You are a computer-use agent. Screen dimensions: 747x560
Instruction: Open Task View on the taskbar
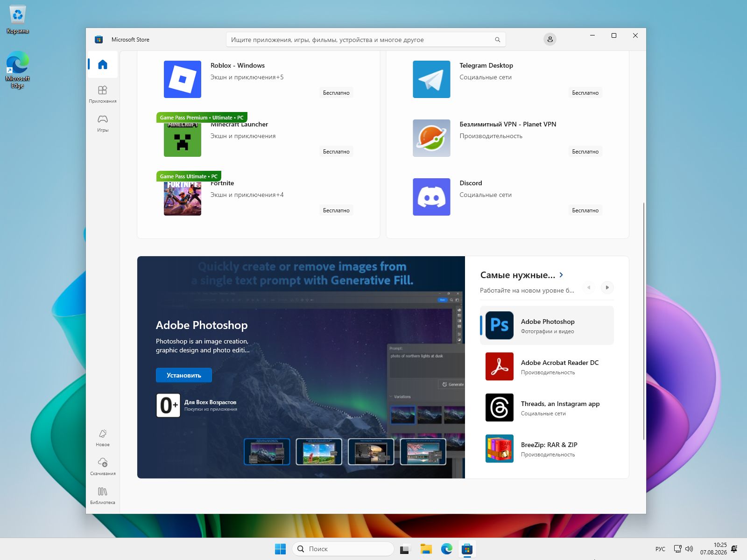pyautogui.click(x=405, y=549)
